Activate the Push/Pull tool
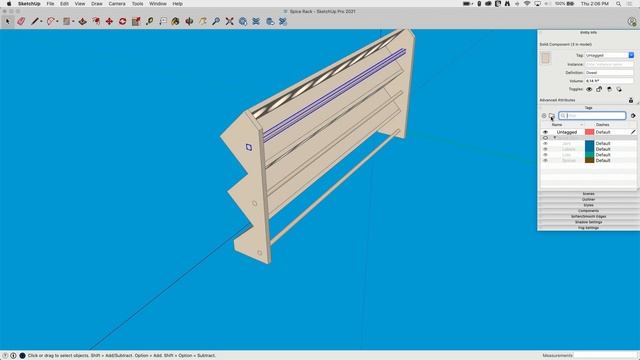The width and height of the screenshot is (640, 360). 82,21
